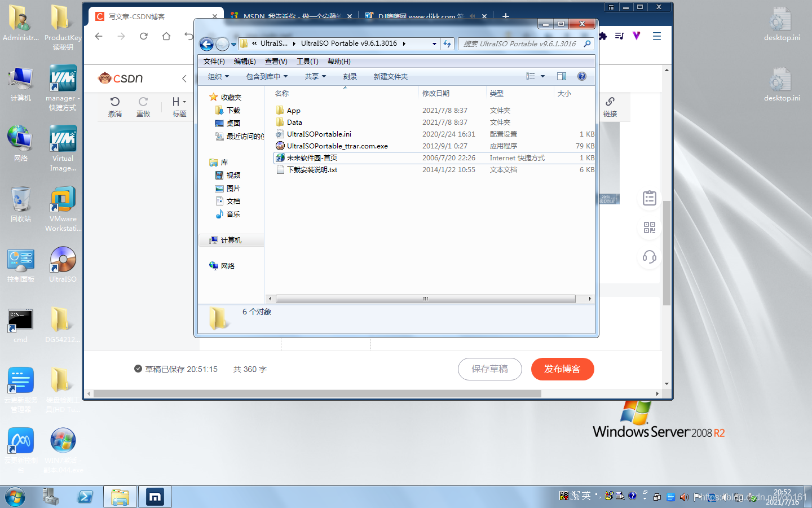
Task: Click browser home button
Action: pyautogui.click(x=166, y=36)
